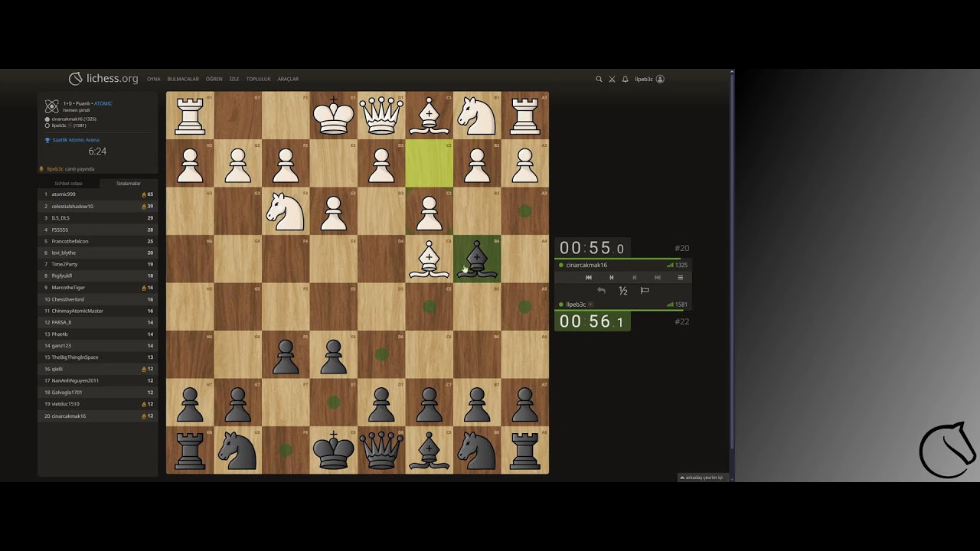The height and width of the screenshot is (551, 980).
Task: Open cinarcakmak16 profile in game info
Action: [x=73, y=119]
